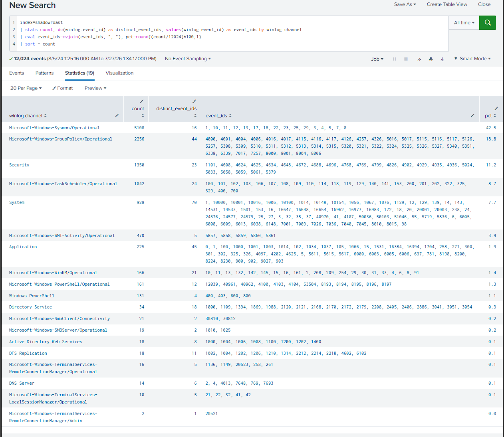The image size is (504, 437).
Task: Click the DFS Replication channel value
Action: click(28, 354)
